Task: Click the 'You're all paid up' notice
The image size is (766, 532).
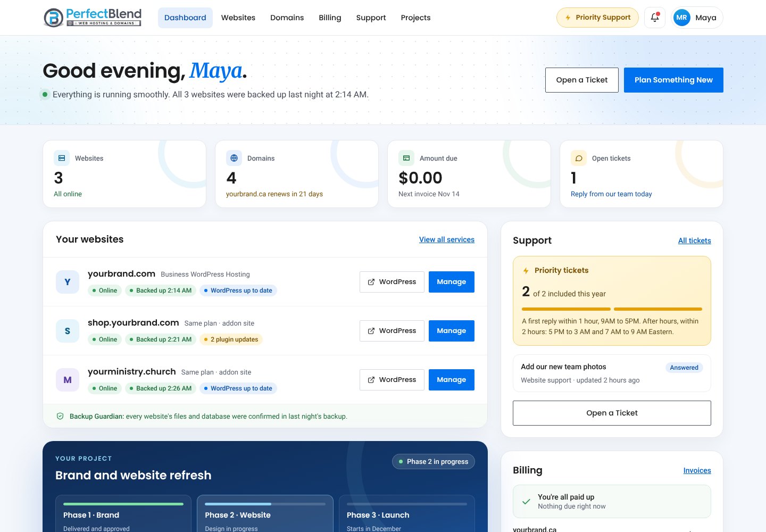Action: (x=612, y=501)
